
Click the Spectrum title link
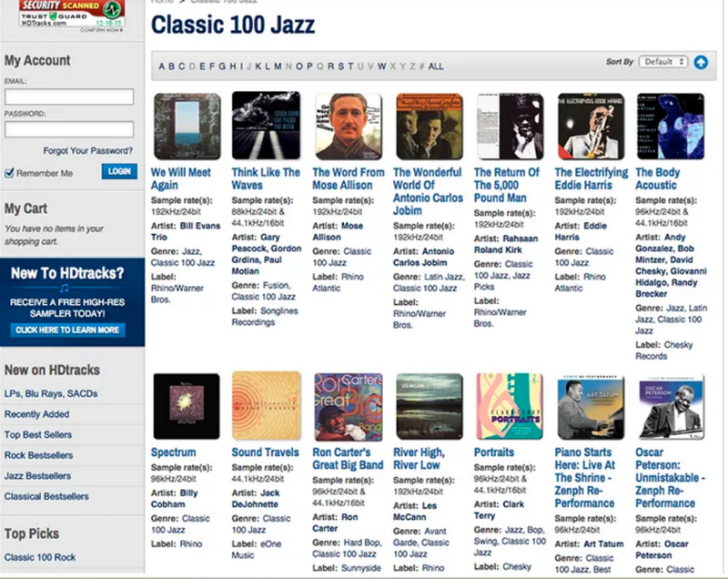(x=173, y=452)
